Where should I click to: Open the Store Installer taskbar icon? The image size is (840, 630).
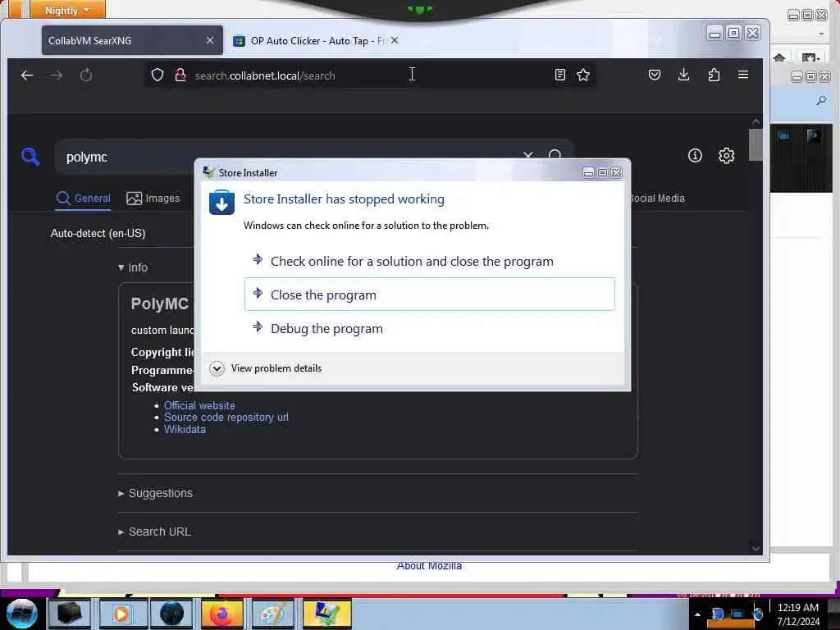pos(326,614)
